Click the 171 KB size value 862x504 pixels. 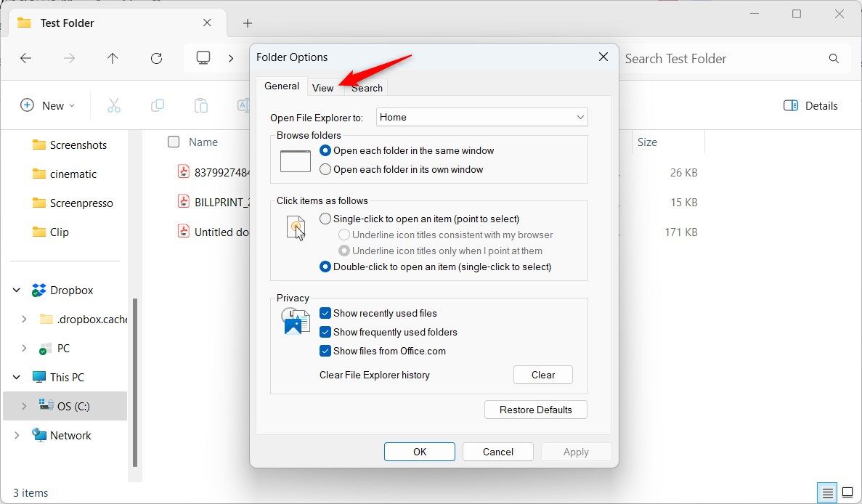click(x=680, y=232)
